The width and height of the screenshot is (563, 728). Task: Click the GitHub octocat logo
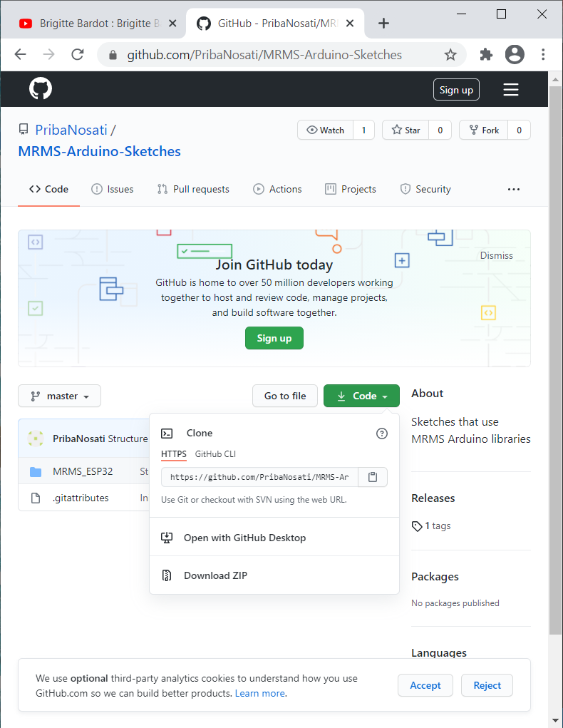click(x=41, y=89)
